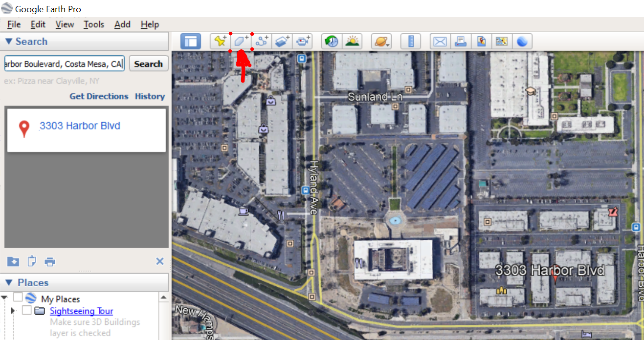Start recording a tour
Viewport: 644px width, 340px height.
tap(303, 41)
